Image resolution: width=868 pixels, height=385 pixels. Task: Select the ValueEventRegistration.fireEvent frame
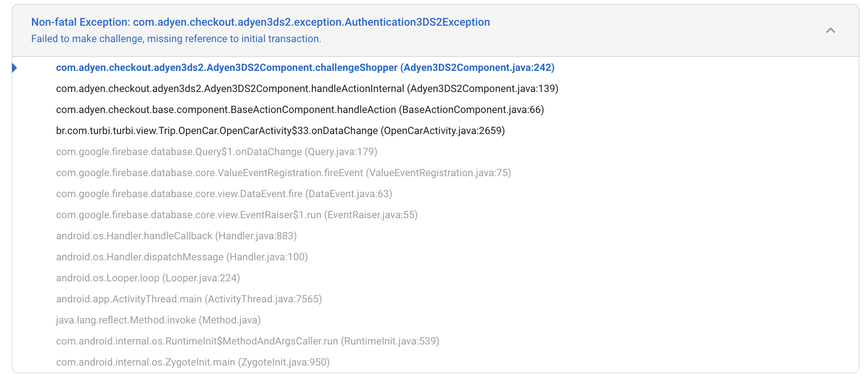(x=284, y=173)
